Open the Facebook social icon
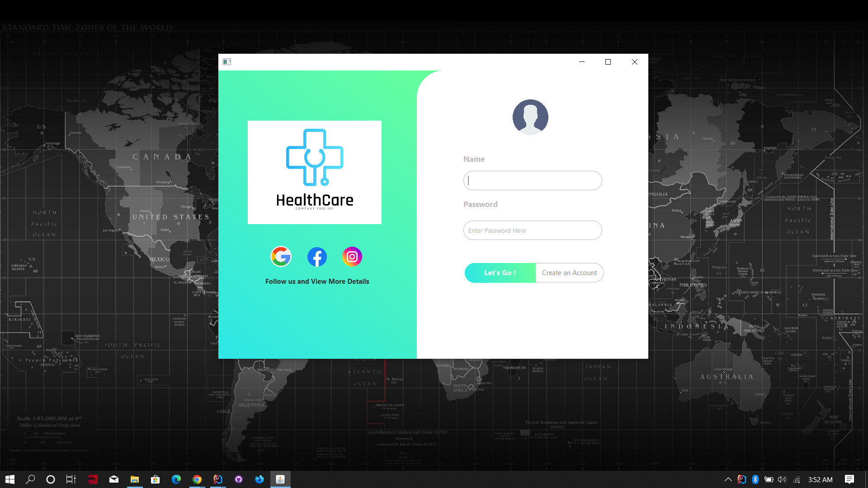The height and width of the screenshot is (488, 868). (317, 256)
